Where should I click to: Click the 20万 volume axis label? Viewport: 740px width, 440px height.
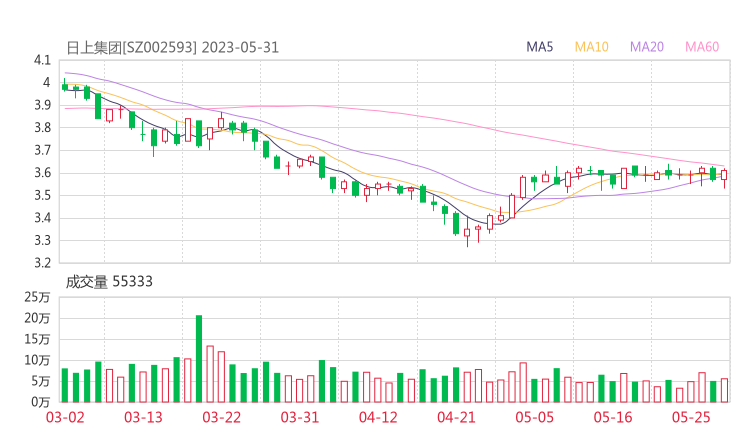coord(37,318)
